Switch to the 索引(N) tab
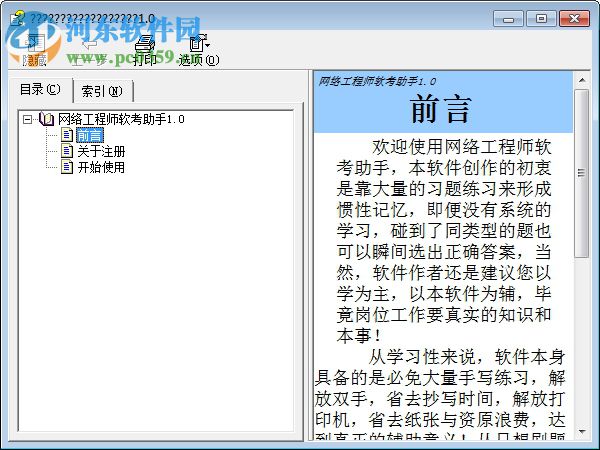This screenshot has width=600, height=450. 102,91
